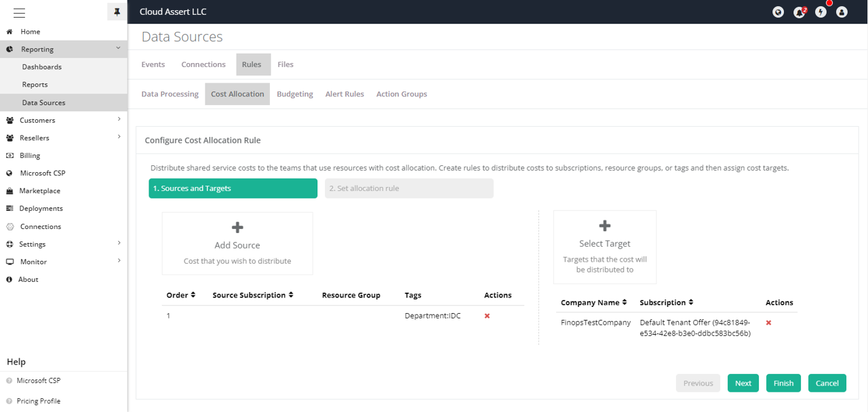Select the Rules tab
Screen dimensions: 868x412
point(252,64)
